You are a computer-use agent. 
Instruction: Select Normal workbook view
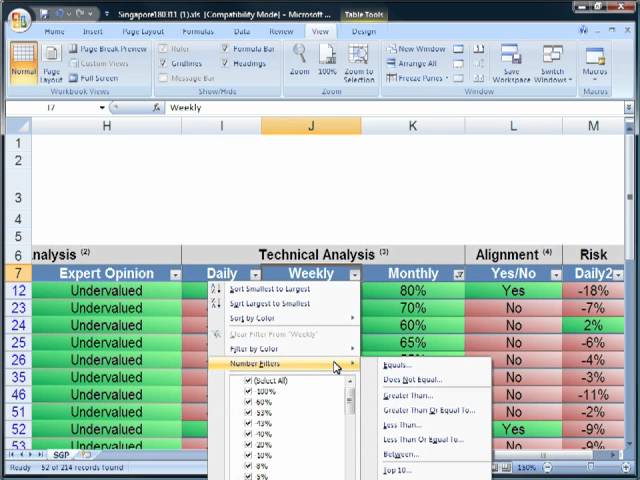click(24, 62)
